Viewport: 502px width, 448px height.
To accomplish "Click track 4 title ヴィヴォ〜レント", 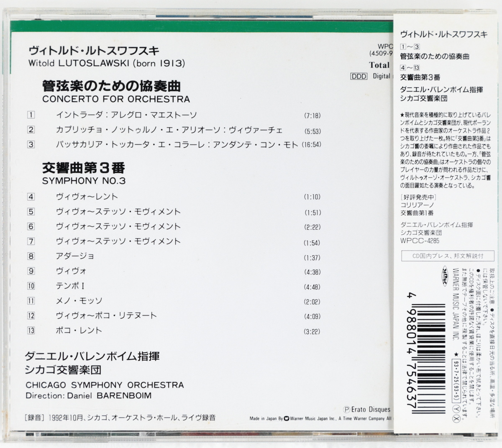I will [x=87, y=197].
